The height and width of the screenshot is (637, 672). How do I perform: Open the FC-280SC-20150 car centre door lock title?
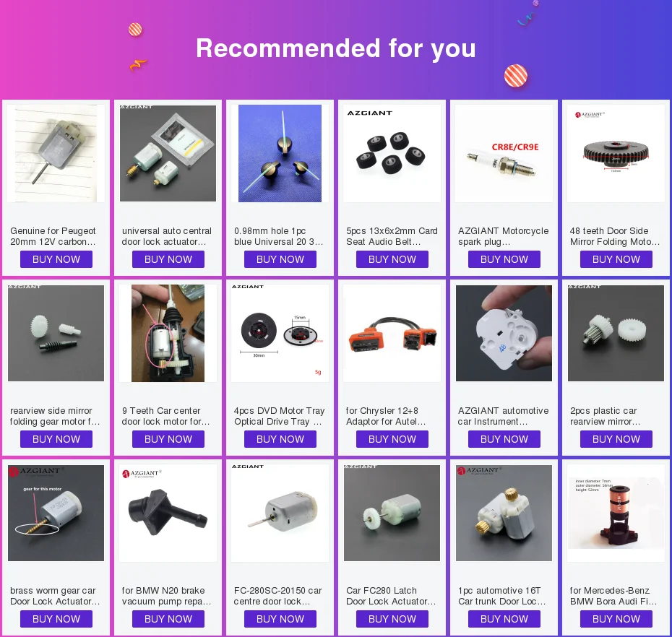[x=277, y=596]
